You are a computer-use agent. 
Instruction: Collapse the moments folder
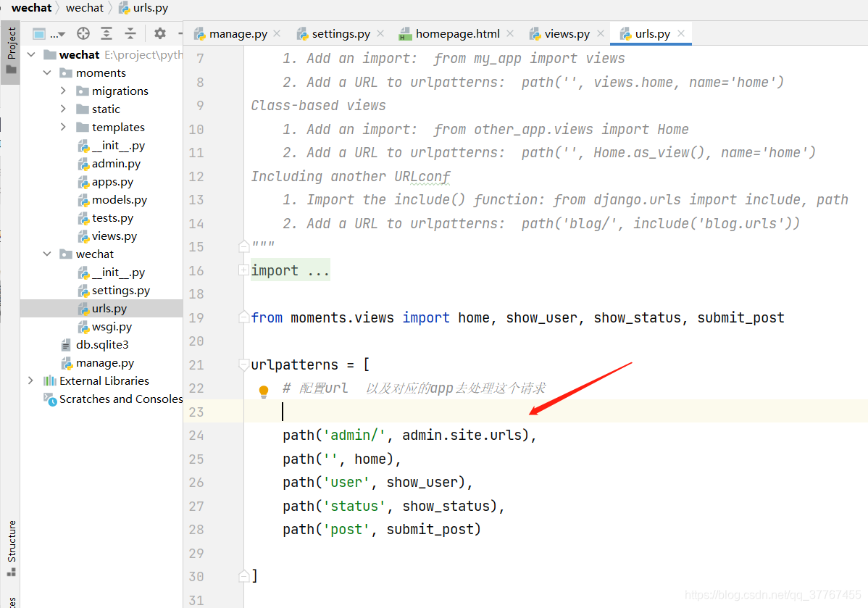[x=47, y=72]
